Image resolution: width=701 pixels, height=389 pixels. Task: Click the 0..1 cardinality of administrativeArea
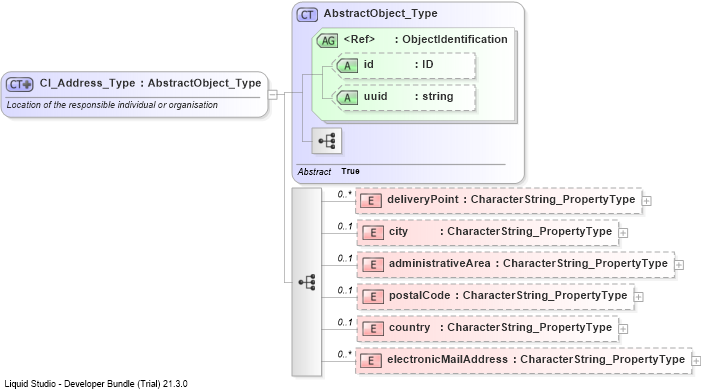tap(345, 258)
